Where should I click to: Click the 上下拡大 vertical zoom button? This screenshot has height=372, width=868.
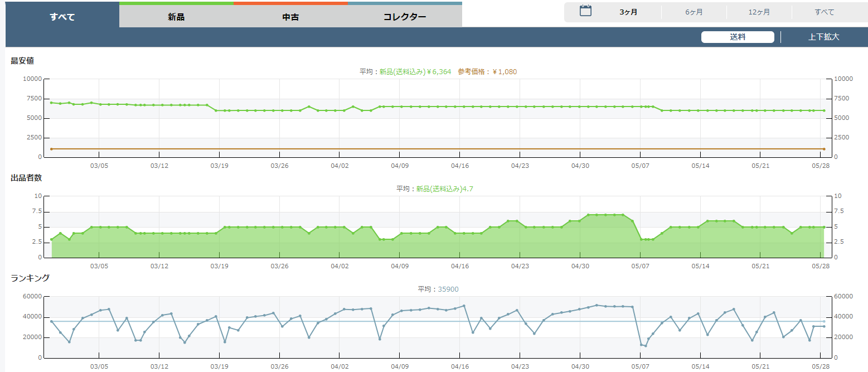[823, 37]
